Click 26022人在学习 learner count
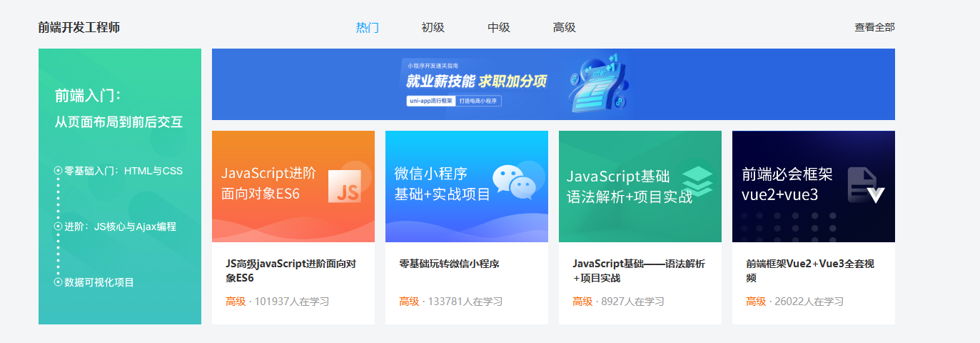Screen dimensions: 980x343 point(809,302)
